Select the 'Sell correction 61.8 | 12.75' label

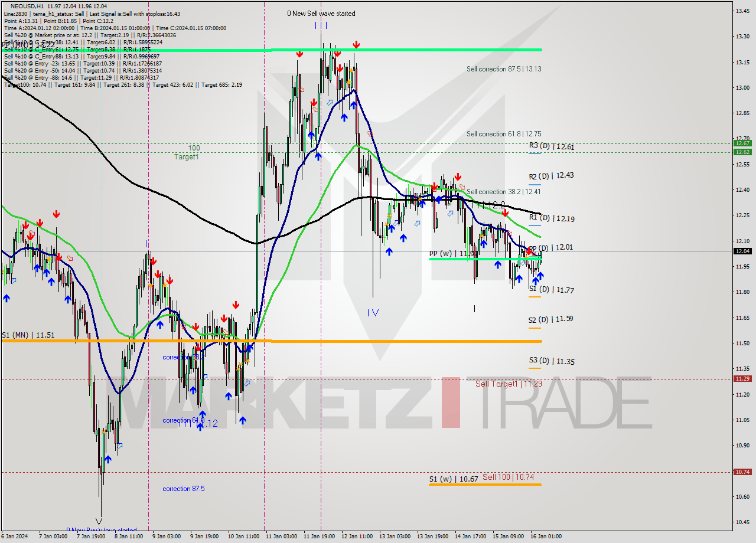(504, 134)
